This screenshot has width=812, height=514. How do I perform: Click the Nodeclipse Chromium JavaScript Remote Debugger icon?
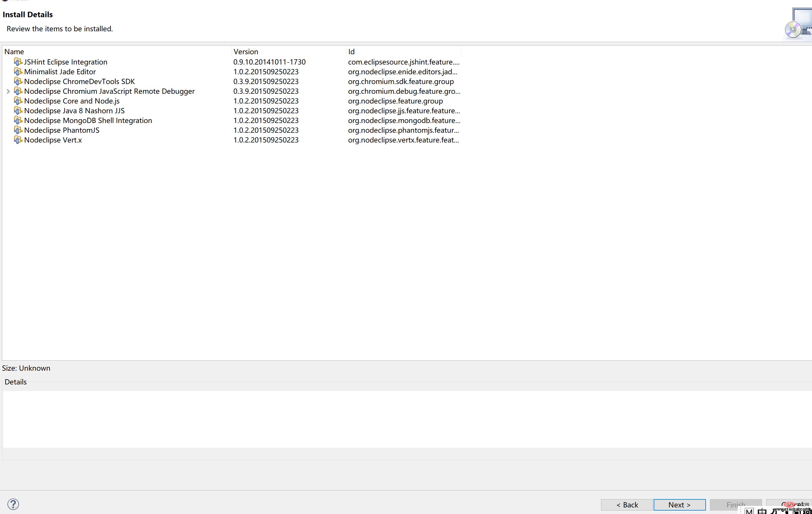[x=18, y=91]
